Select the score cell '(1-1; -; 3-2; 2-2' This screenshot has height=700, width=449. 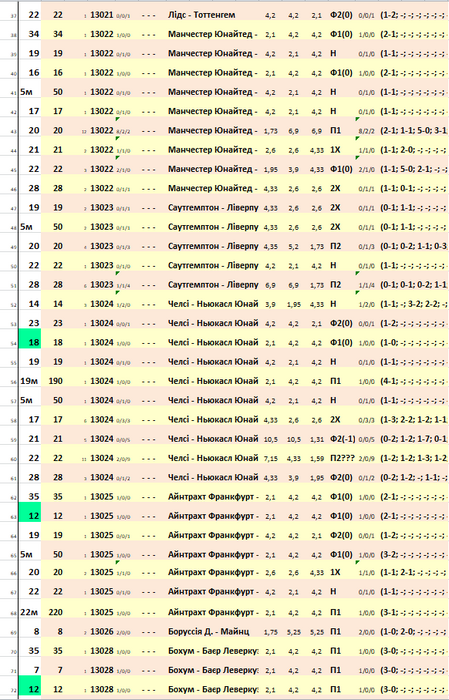(x=413, y=304)
